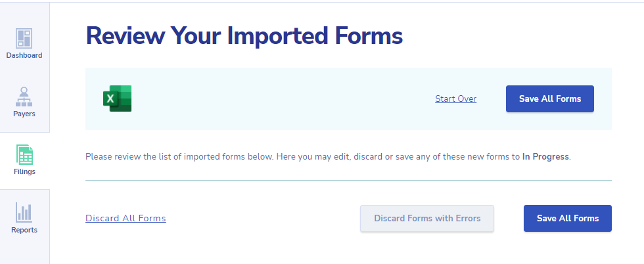
Task: Click the green Filings spreadsheet icon
Action: click(x=24, y=155)
